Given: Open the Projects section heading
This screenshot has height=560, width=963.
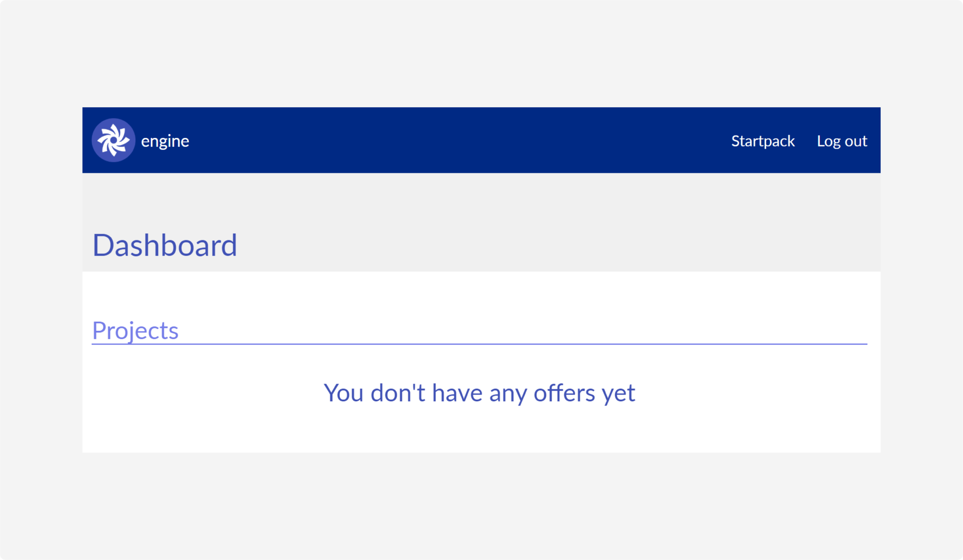Looking at the screenshot, I should tap(135, 330).
